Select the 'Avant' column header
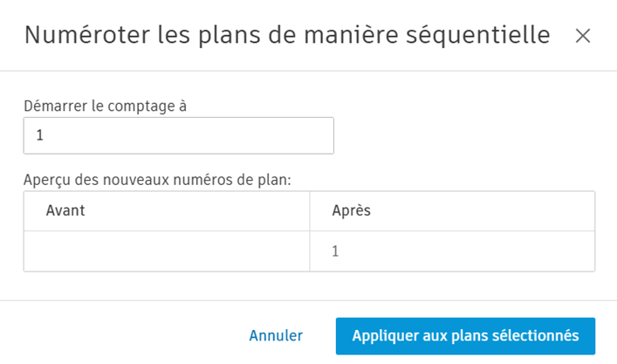617x364 pixels. pos(65,211)
